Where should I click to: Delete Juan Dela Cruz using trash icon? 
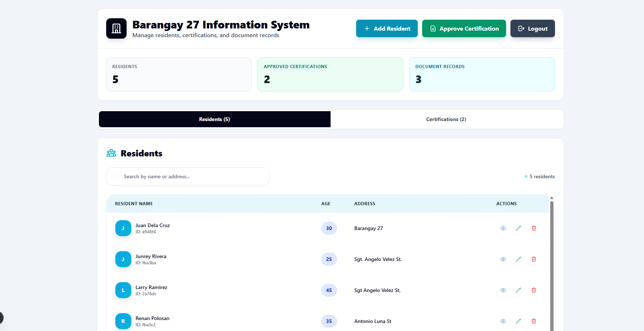534,228
